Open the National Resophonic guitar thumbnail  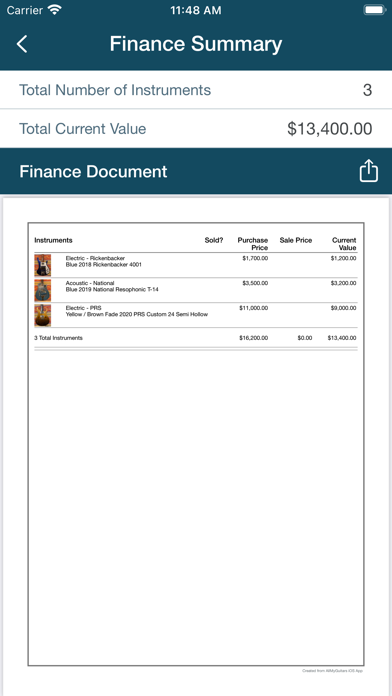click(43, 290)
